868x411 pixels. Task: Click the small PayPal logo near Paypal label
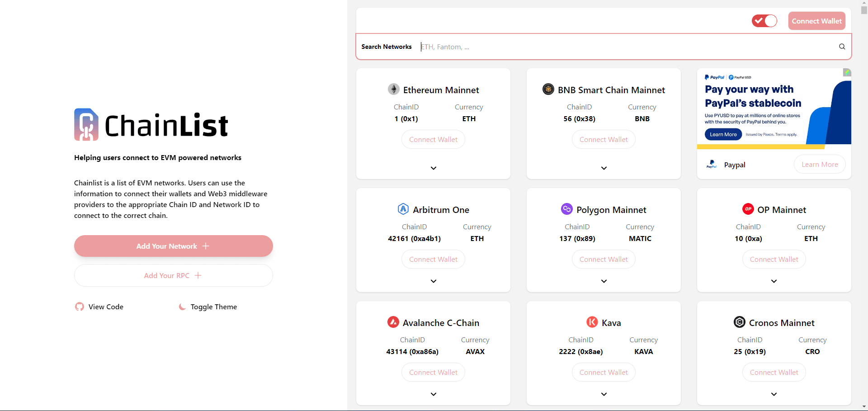712,164
